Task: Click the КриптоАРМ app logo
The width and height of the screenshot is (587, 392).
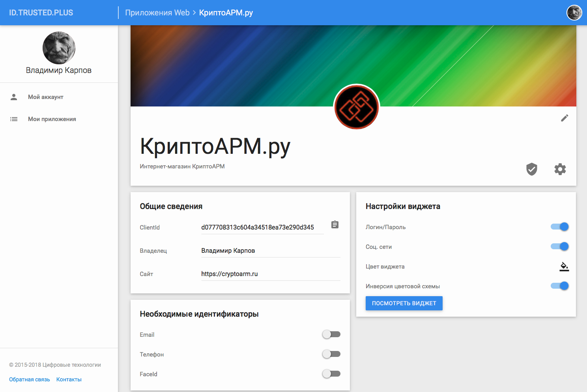Action: (357, 107)
